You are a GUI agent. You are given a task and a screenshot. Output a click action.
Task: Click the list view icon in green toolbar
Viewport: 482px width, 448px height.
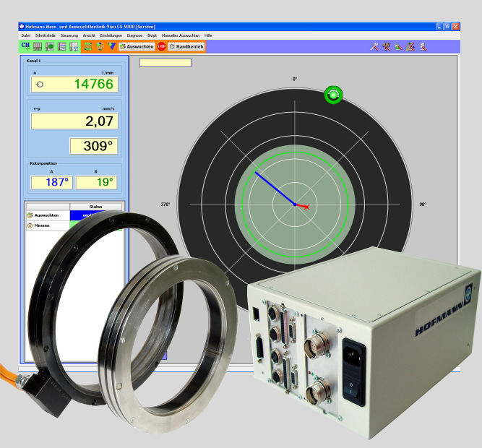click(x=62, y=46)
